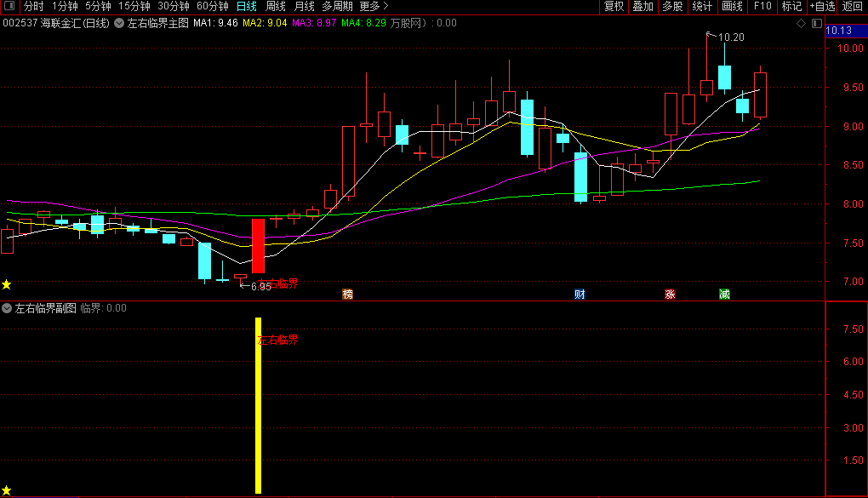
Task: Open the indicator menu beside 左右临界副图
Action: pyautogui.click(x=7, y=308)
